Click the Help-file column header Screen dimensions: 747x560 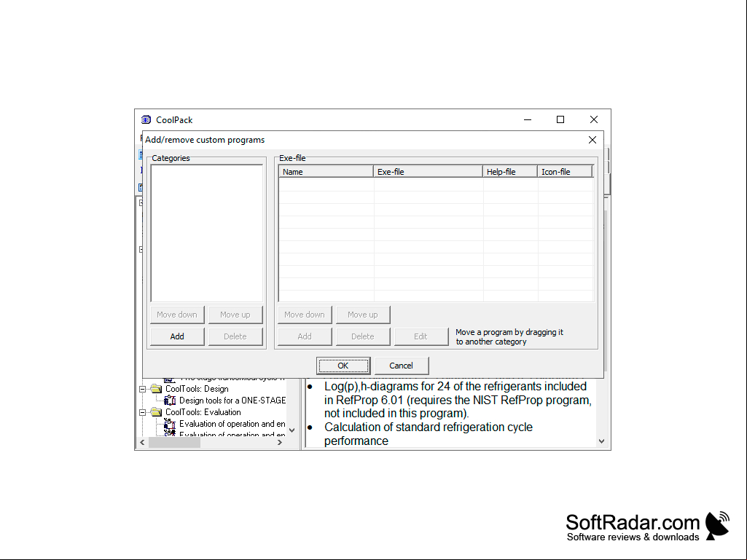point(510,171)
